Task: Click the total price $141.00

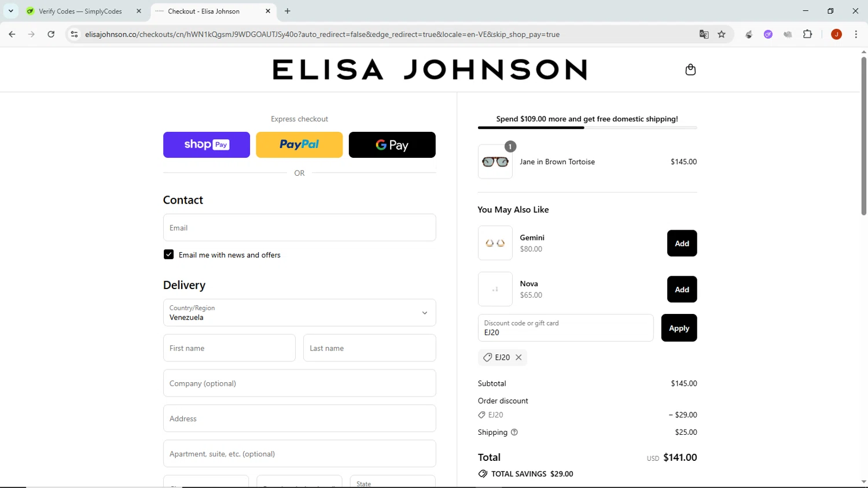Action: (680, 457)
